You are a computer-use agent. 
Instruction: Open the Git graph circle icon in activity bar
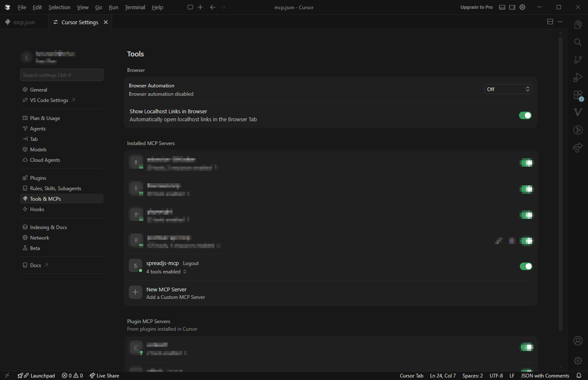point(578,130)
